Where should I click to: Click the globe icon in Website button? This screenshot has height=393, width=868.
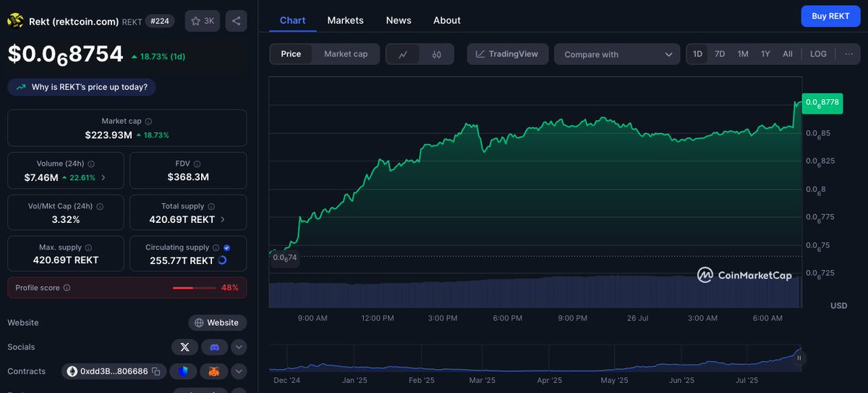coord(199,323)
